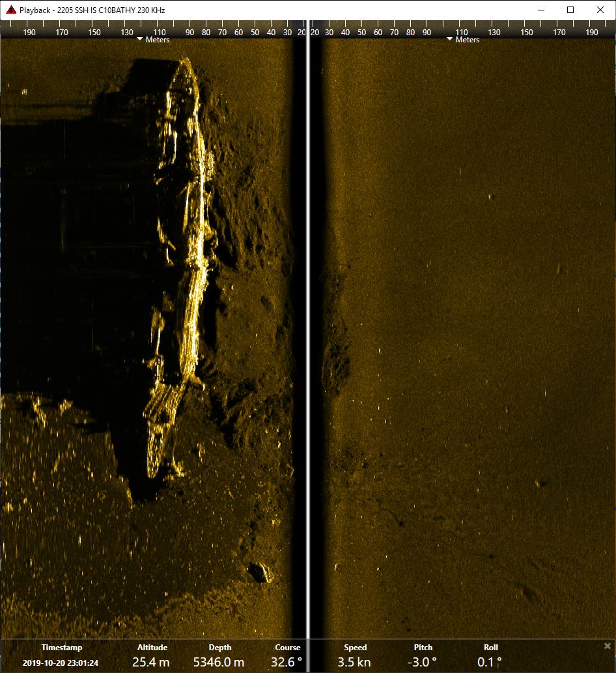This screenshot has height=673, width=616.
Task: Click the 190 mark on port range ruler
Action: click(x=29, y=32)
